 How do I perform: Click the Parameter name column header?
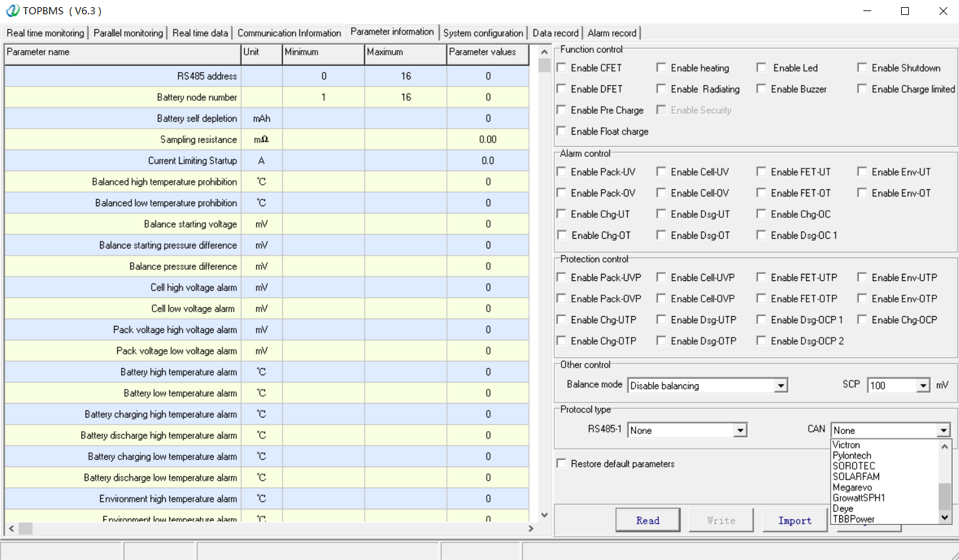coord(122,54)
